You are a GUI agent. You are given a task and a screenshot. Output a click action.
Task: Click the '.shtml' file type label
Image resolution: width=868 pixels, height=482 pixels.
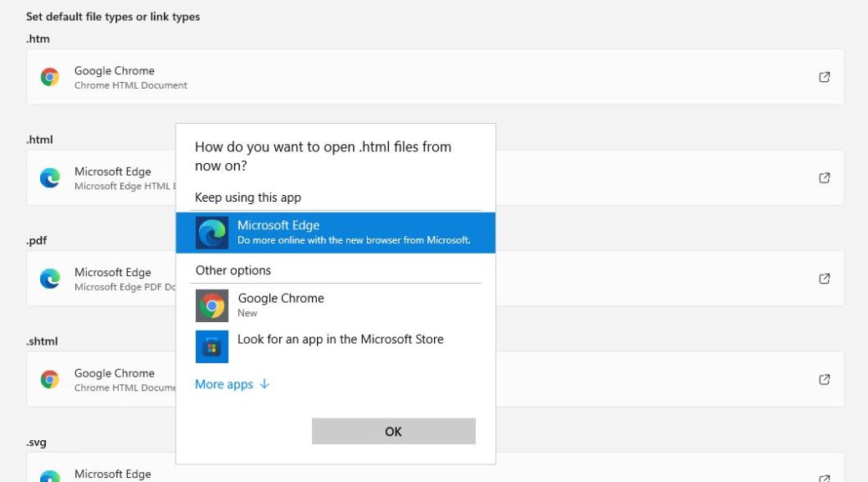coord(42,341)
